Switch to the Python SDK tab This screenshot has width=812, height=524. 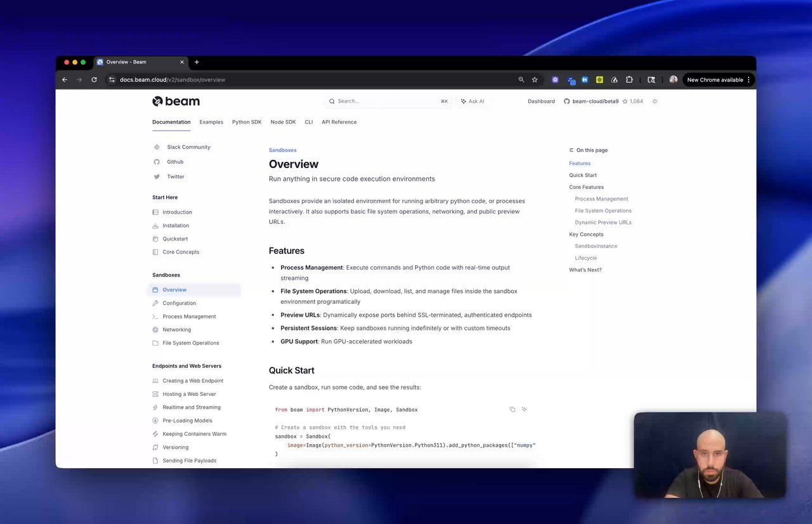coord(247,122)
